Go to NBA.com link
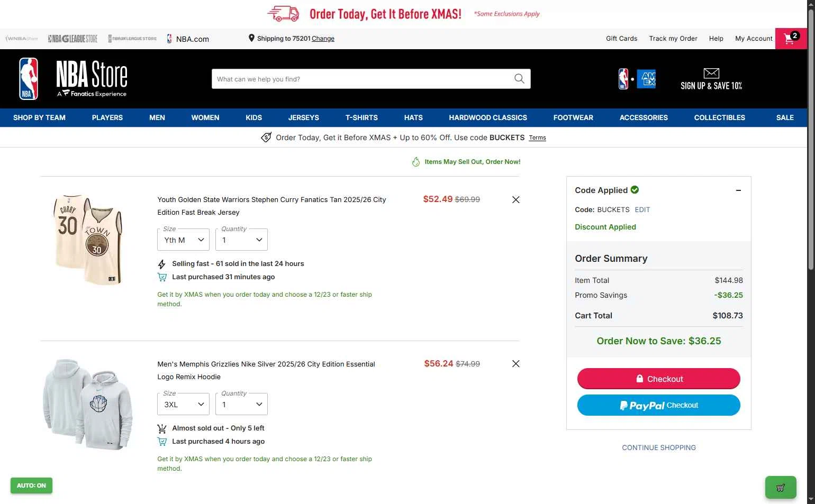Viewport: 815px width, 504px height. (188, 39)
